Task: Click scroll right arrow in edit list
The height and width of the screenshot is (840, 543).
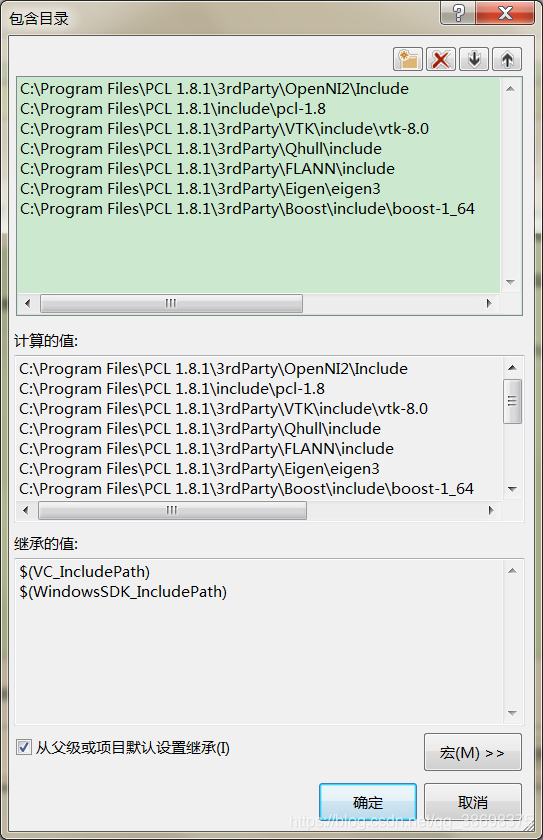Action: (x=489, y=303)
